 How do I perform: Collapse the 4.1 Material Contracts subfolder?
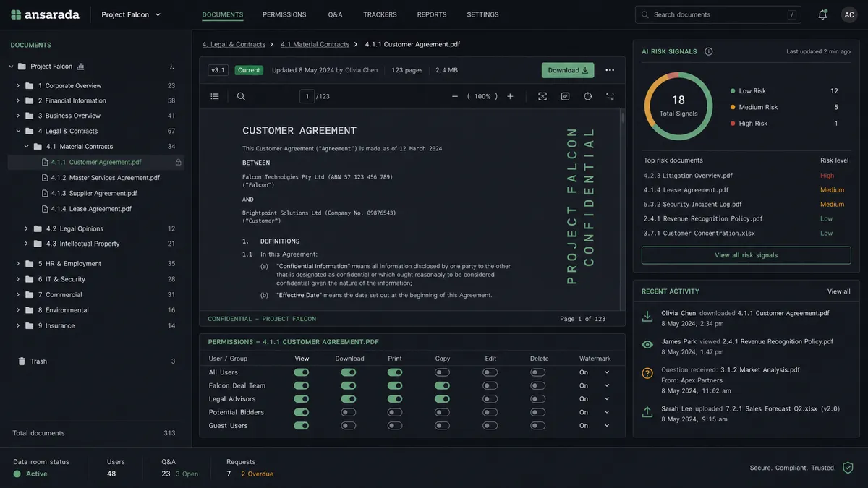pos(27,147)
